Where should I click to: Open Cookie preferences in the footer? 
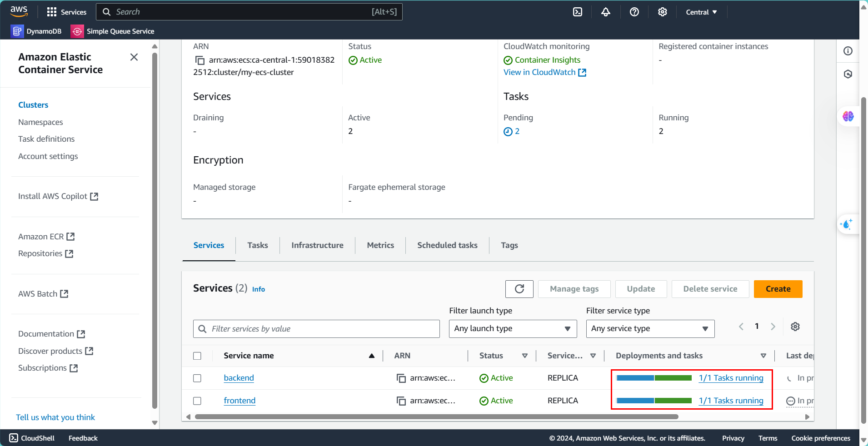pyautogui.click(x=821, y=438)
